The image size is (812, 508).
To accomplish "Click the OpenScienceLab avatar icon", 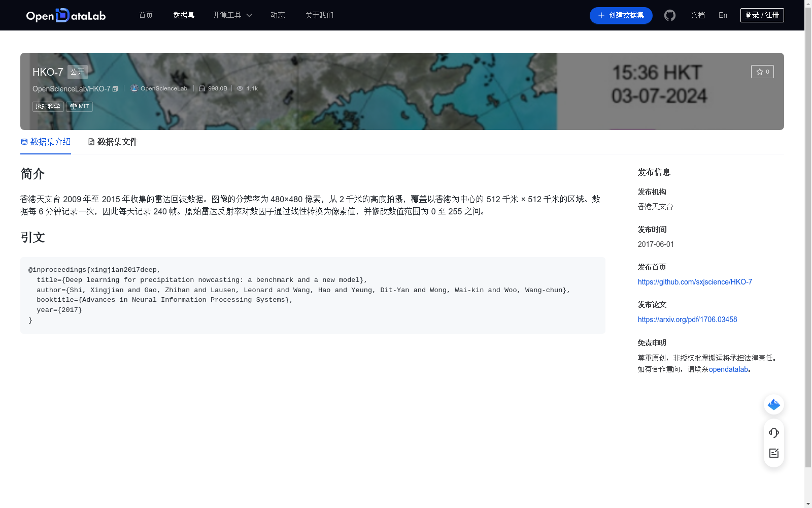I will pyautogui.click(x=134, y=88).
